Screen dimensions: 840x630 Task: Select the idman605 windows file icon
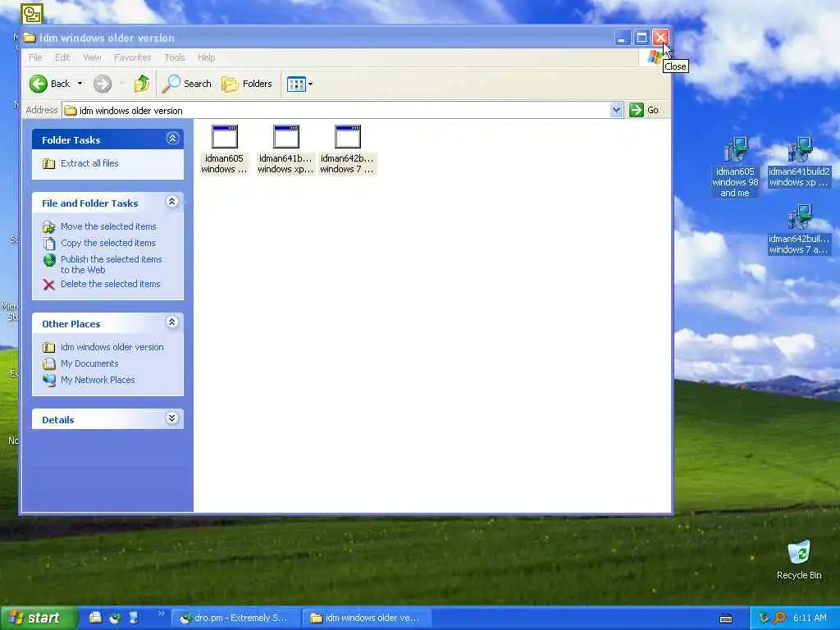tap(225, 149)
